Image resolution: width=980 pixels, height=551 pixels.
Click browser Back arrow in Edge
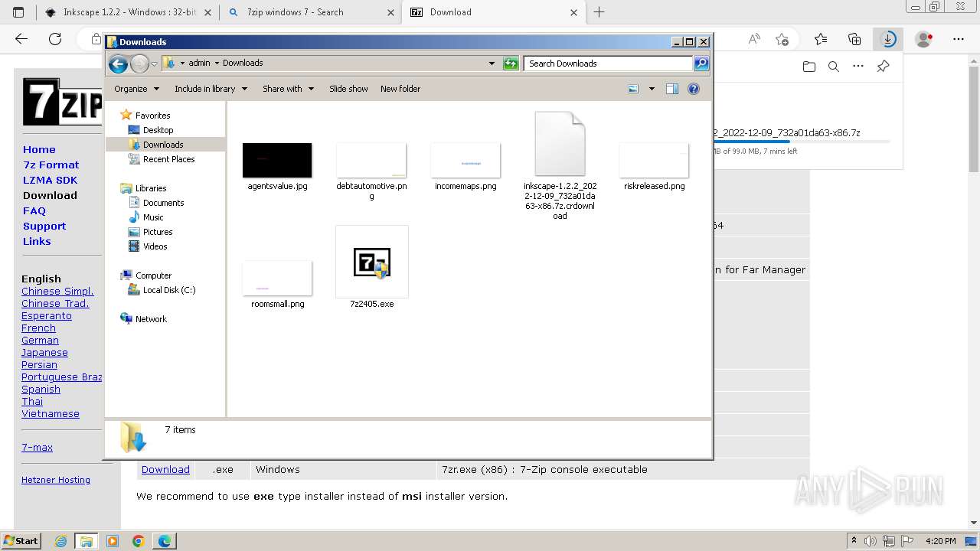[21, 39]
